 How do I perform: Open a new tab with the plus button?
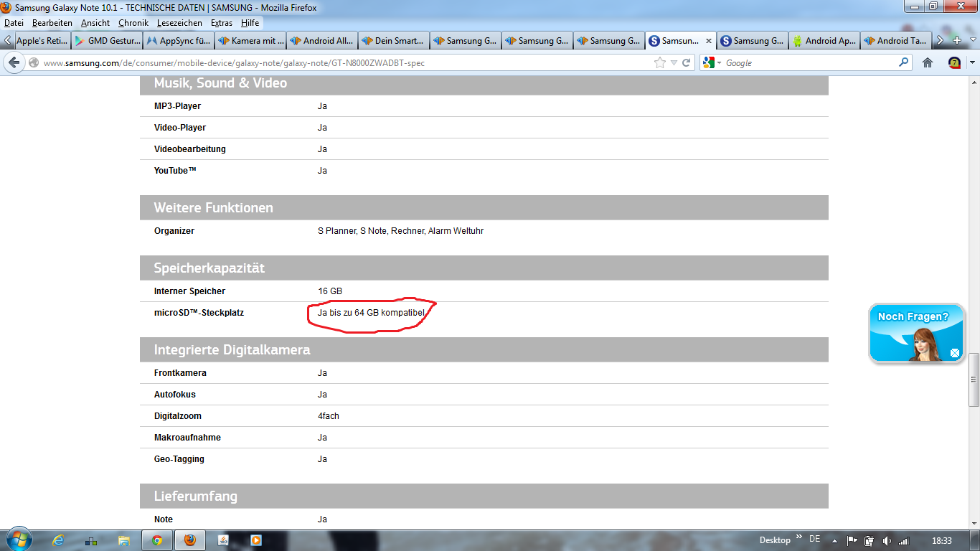(x=956, y=41)
